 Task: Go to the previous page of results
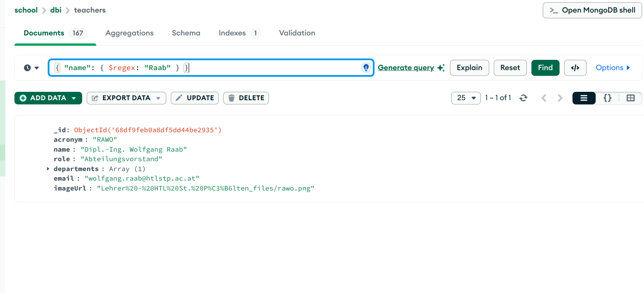click(x=544, y=98)
